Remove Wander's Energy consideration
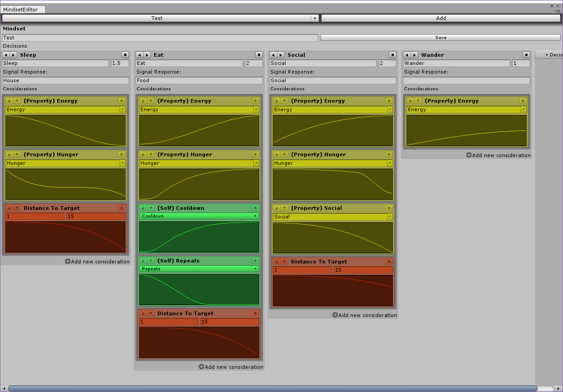The width and height of the screenshot is (563, 392). click(523, 101)
